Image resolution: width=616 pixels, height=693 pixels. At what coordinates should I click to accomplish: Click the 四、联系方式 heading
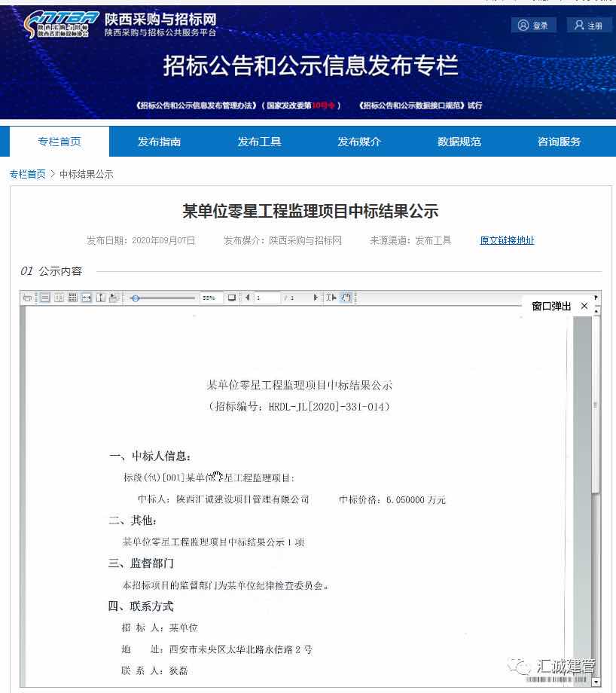point(142,606)
